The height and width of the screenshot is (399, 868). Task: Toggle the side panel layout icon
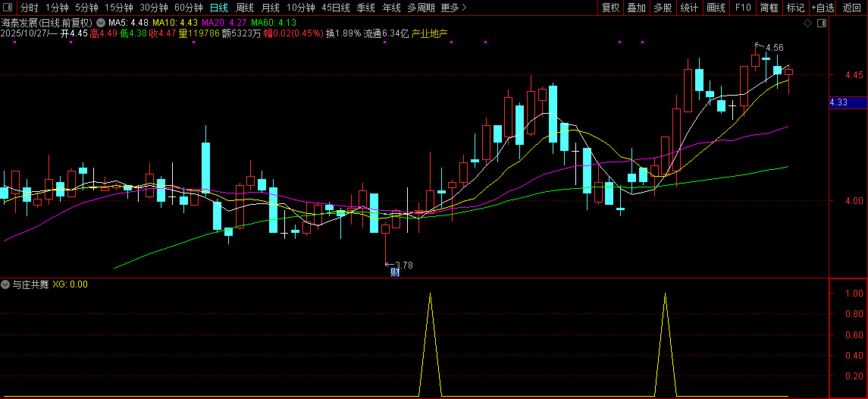(823, 24)
